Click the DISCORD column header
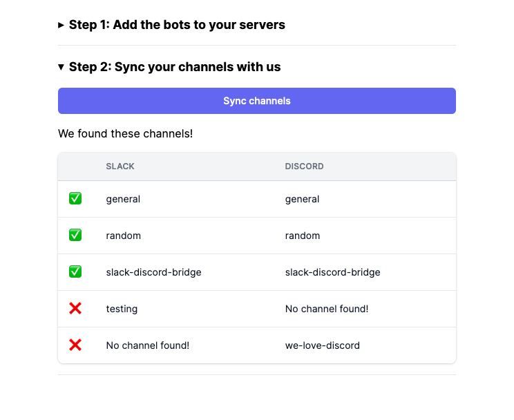 pyautogui.click(x=304, y=166)
